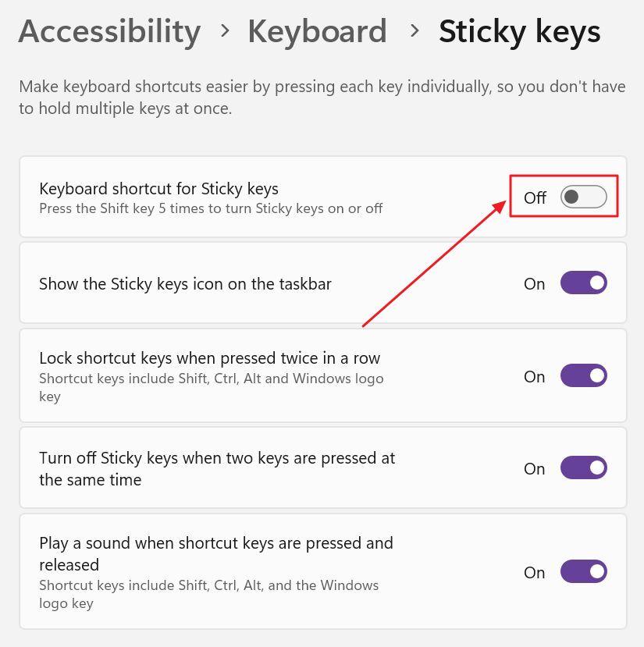
Task: Click the Off label beside the top switch
Action: 535,198
